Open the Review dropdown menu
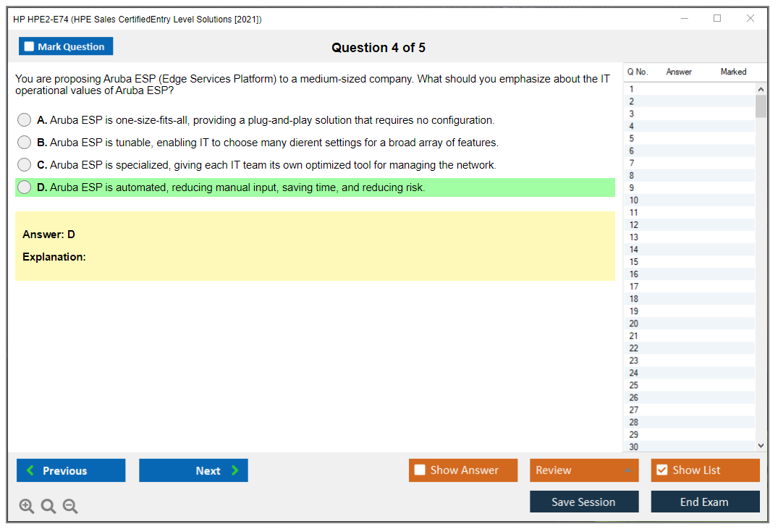This screenshot has height=532, width=778. tap(584, 470)
